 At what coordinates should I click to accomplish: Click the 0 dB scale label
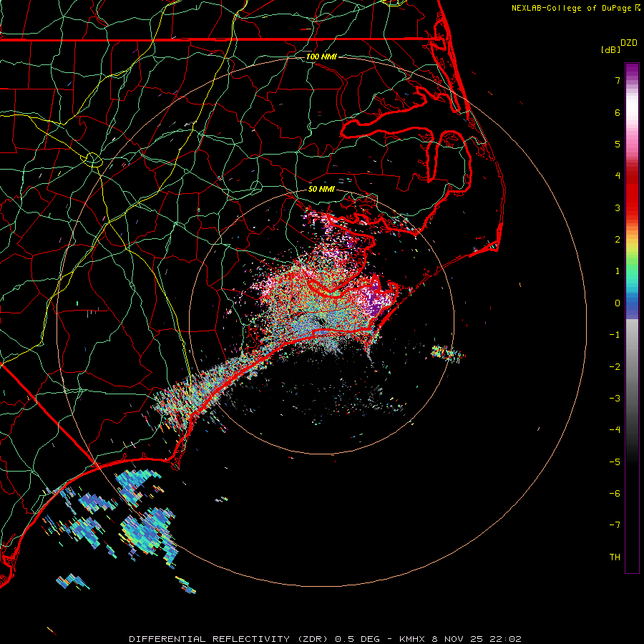tap(618, 303)
